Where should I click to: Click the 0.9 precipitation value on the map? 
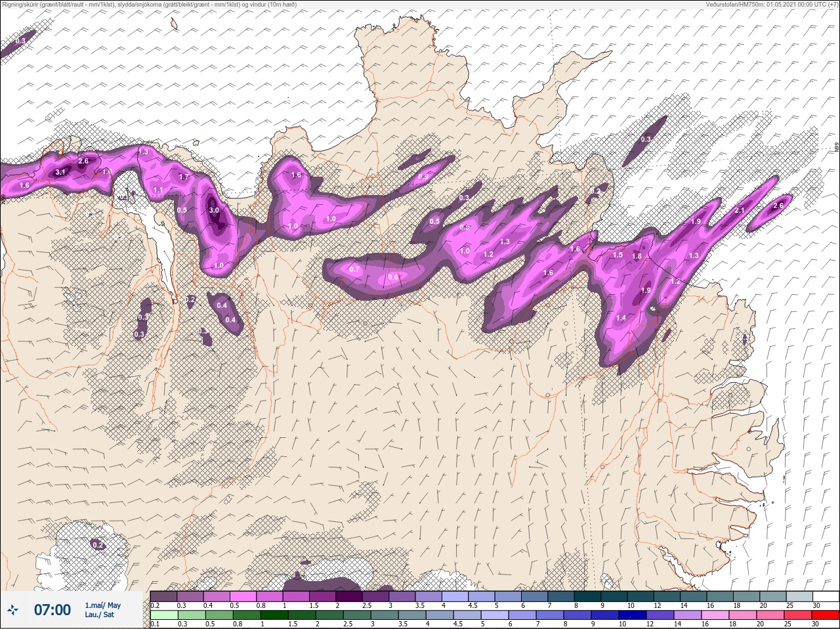coord(423,177)
